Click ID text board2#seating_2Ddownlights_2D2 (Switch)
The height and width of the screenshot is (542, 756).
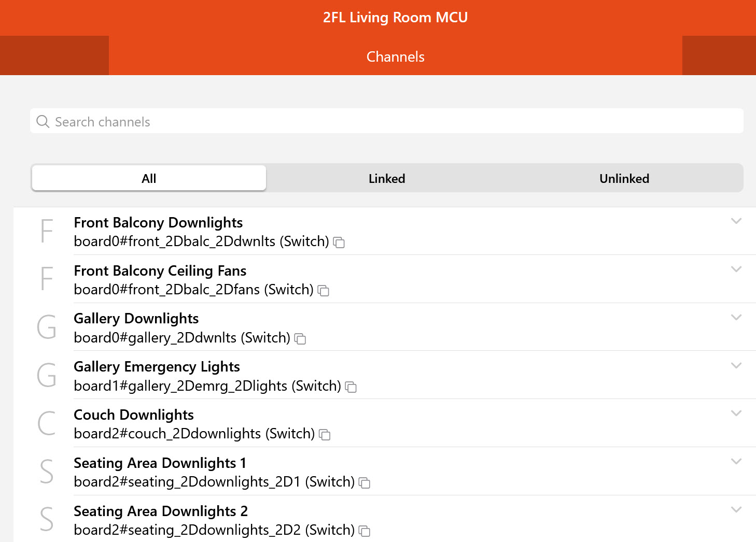[214, 530]
